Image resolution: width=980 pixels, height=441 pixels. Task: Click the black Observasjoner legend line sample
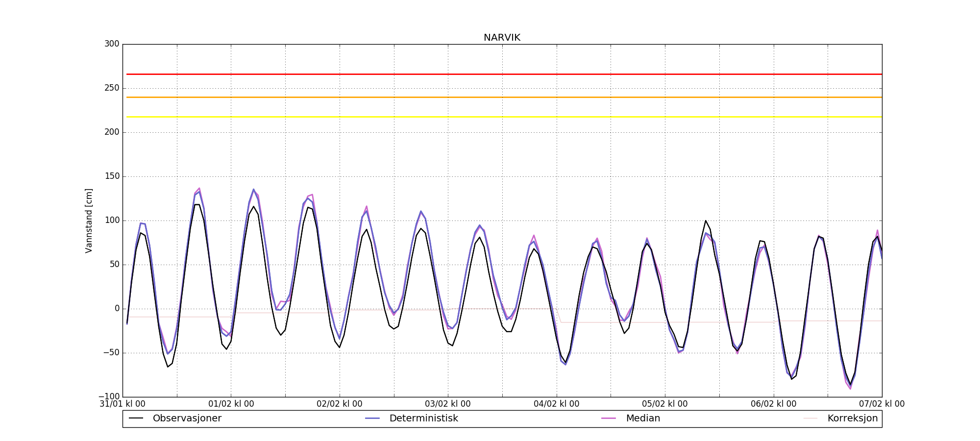pyautogui.click(x=136, y=418)
